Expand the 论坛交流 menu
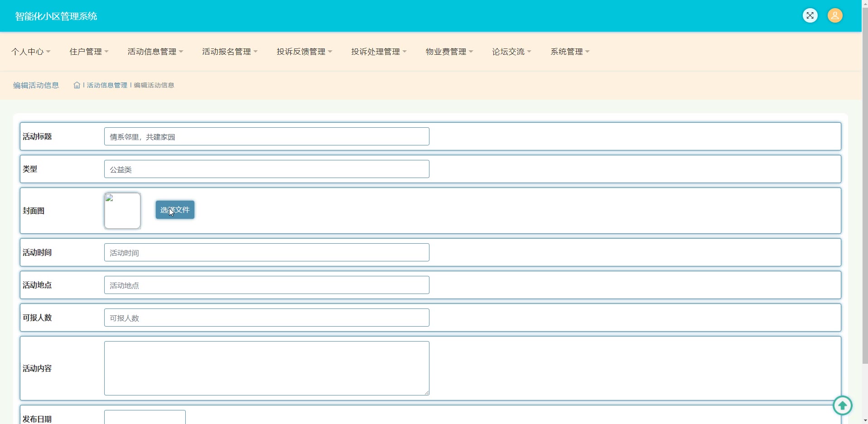This screenshot has width=868, height=424. 511,52
